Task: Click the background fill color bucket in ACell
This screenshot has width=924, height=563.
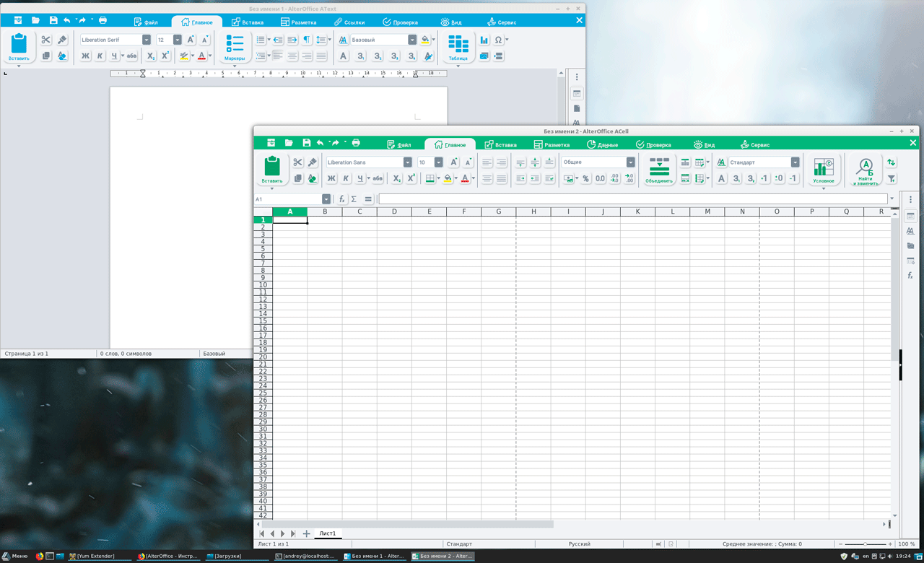Action: click(448, 178)
